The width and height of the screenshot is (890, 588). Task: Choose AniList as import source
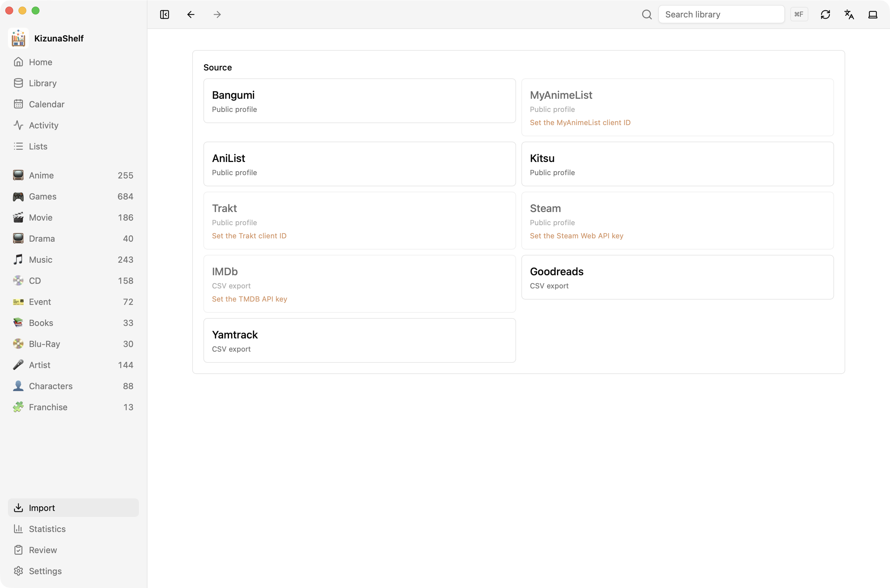tap(359, 164)
